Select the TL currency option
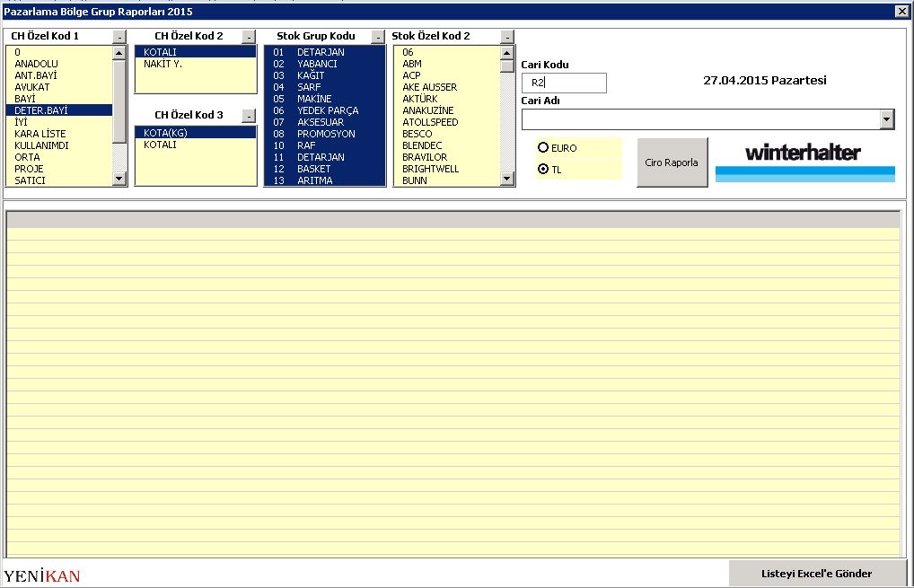 coord(543,169)
